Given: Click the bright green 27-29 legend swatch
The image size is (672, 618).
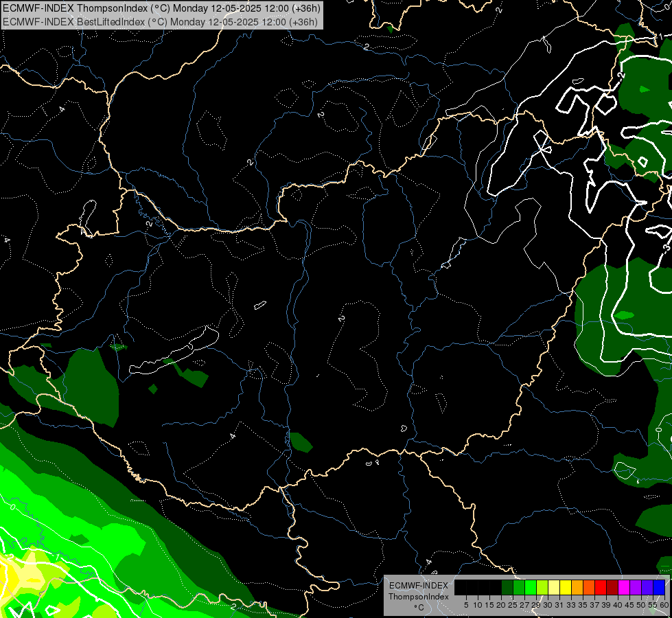Looking at the screenshot, I should point(531,587).
